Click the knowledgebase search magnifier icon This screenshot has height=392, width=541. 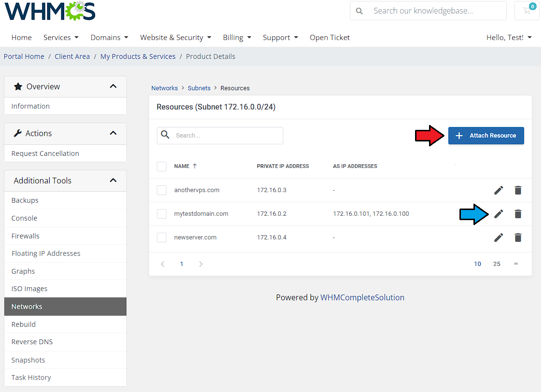(359, 11)
